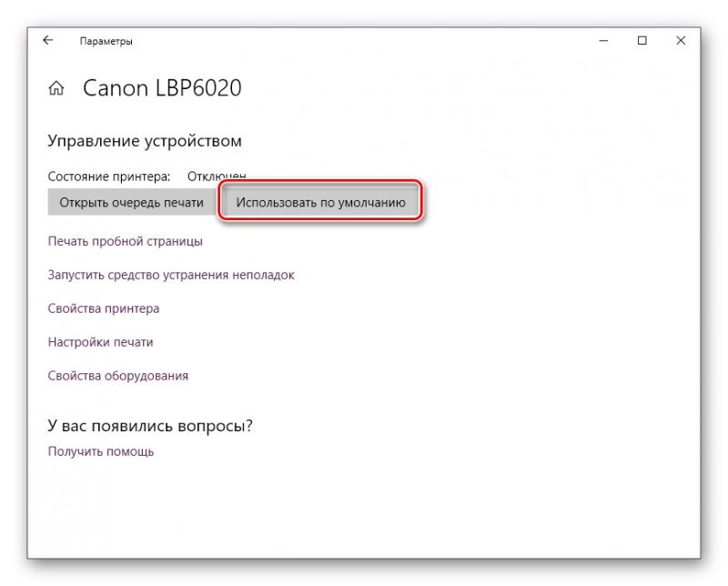728x586 pixels.
Task: Open the Свойства оборудования link
Action: coord(118,376)
